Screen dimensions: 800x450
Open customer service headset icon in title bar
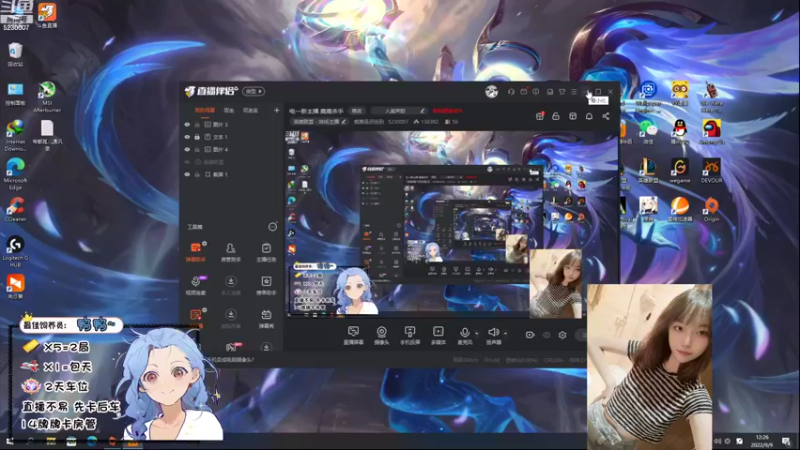point(511,91)
